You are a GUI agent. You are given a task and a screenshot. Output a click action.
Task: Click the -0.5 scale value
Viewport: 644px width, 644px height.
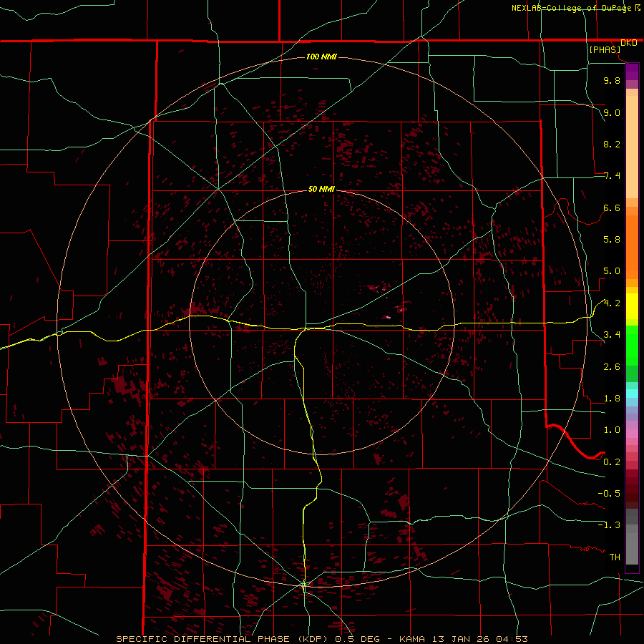pyautogui.click(x=609, y=494)
